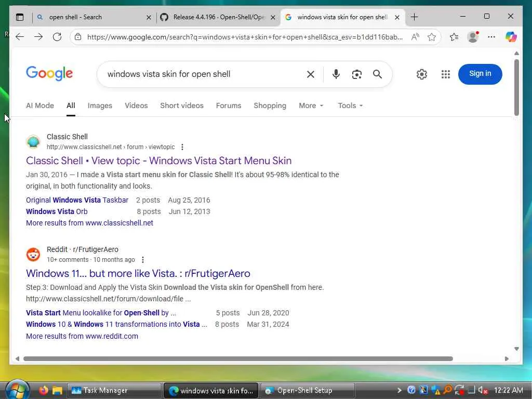Clear the Google search box
The height and width of the screenshot is (399, 532).
click(x=311, y=74)
